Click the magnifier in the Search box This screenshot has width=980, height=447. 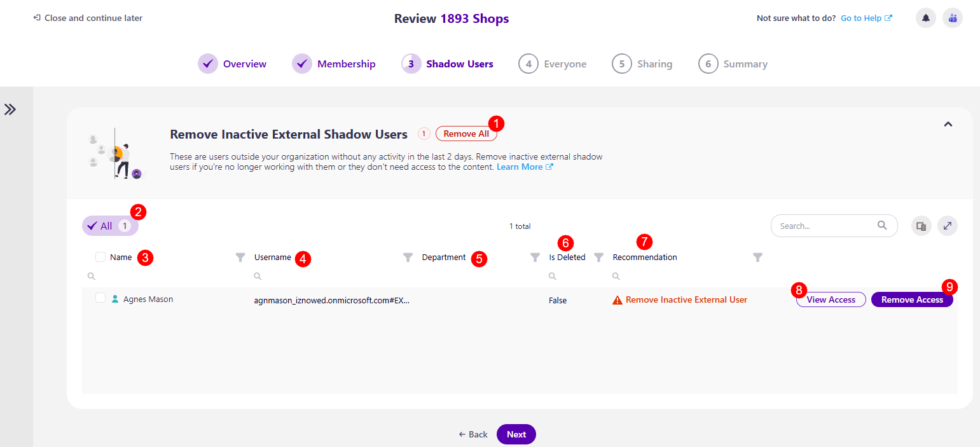(x=882, y=225)
